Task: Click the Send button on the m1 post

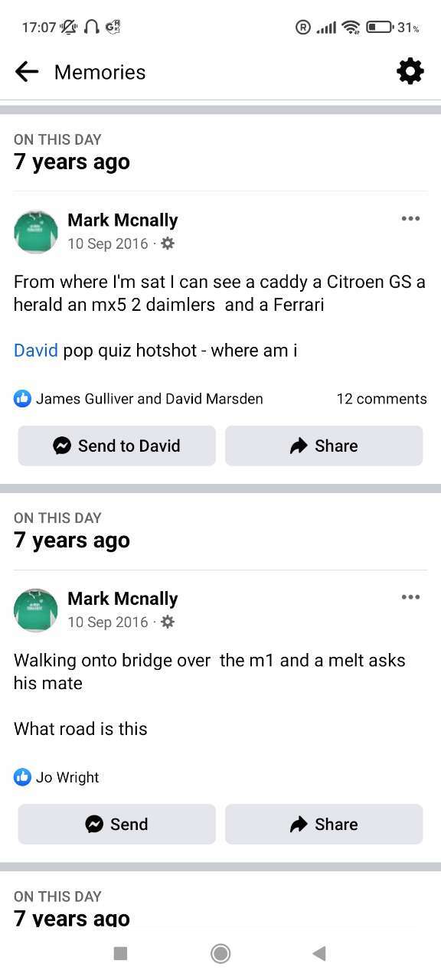Action: 117,824
